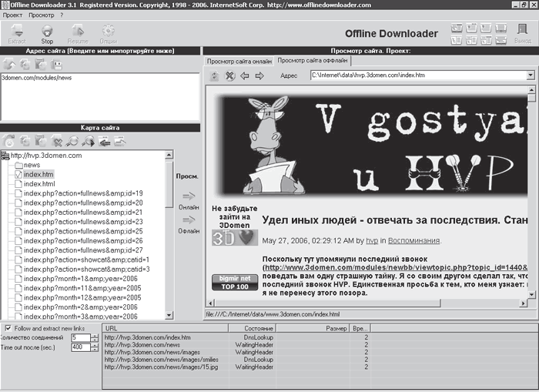Viewport: 539px width, 392px height.
Task: Tick the checkbox next to index.html
Action: (x=18, y=184)
